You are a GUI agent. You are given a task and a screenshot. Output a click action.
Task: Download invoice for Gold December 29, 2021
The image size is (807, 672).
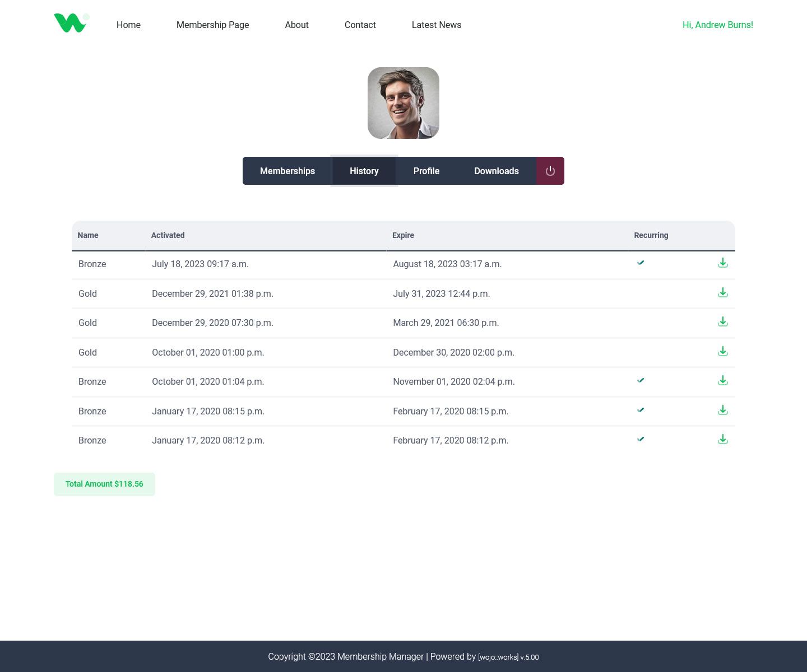point(723,293)
